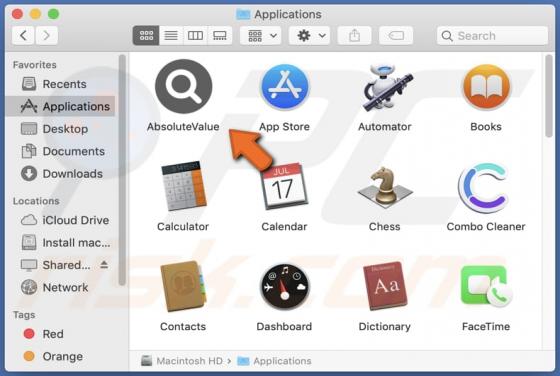Click the Applications folder icon in the title bar
The image size is (560, 376).
click(243, 14)
